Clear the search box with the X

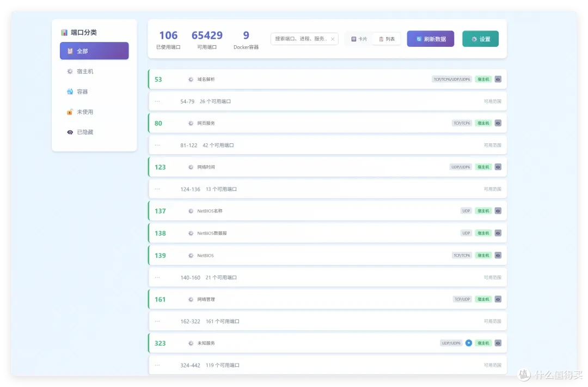(333, 39)
